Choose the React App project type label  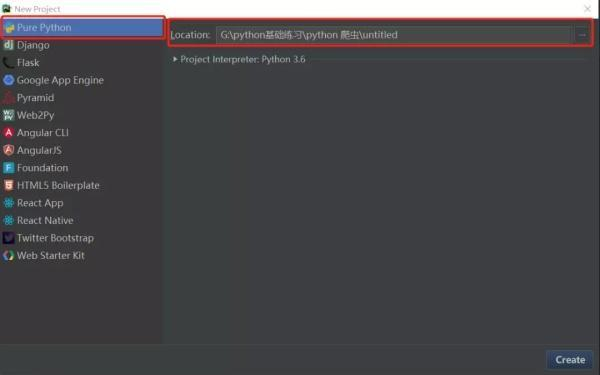[x=40, y=203]
